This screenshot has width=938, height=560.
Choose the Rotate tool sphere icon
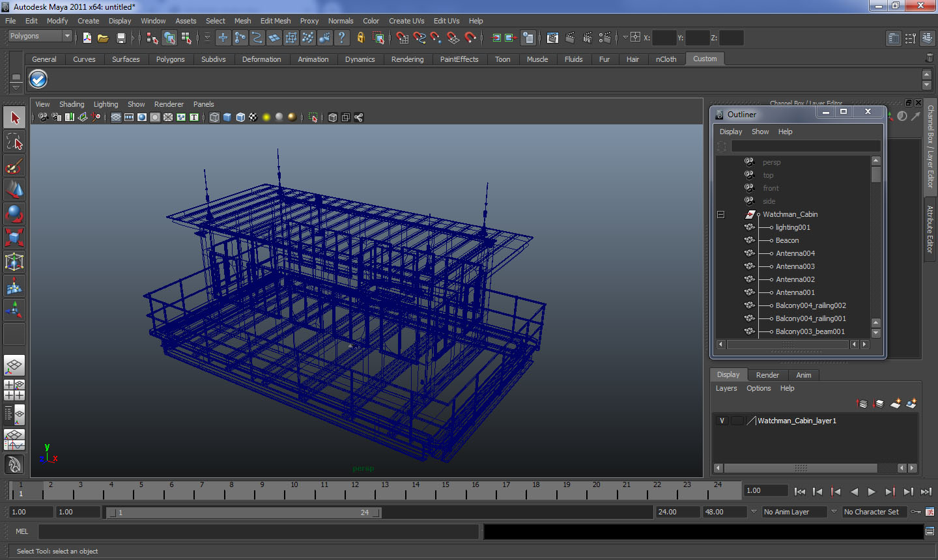(x=14, y=214)
